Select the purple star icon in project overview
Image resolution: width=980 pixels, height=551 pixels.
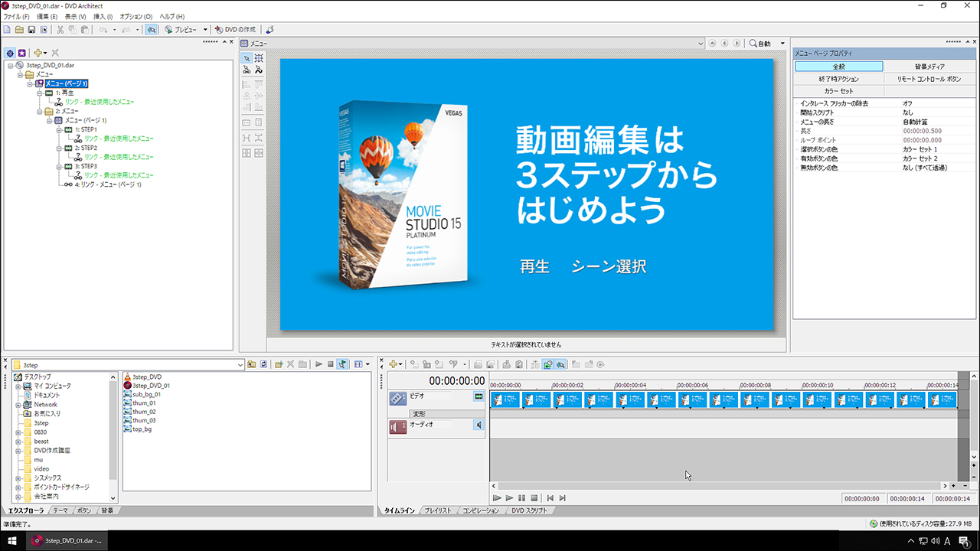tap(22, 53)
